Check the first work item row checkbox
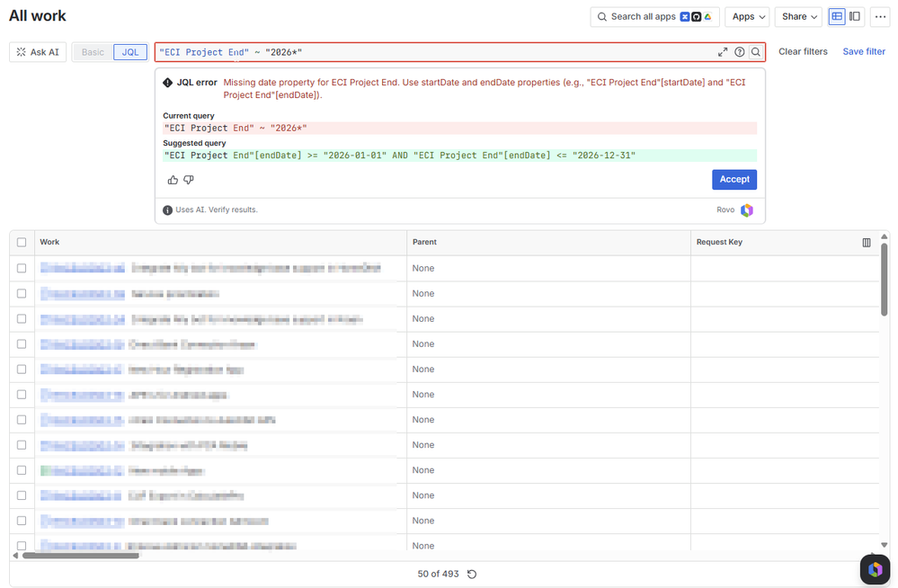898x588 pixels. tap(22, 268)
